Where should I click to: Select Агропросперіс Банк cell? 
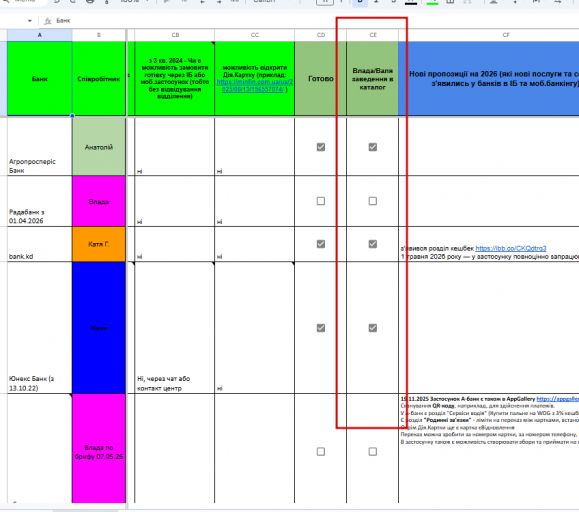[x=40, y=147]
